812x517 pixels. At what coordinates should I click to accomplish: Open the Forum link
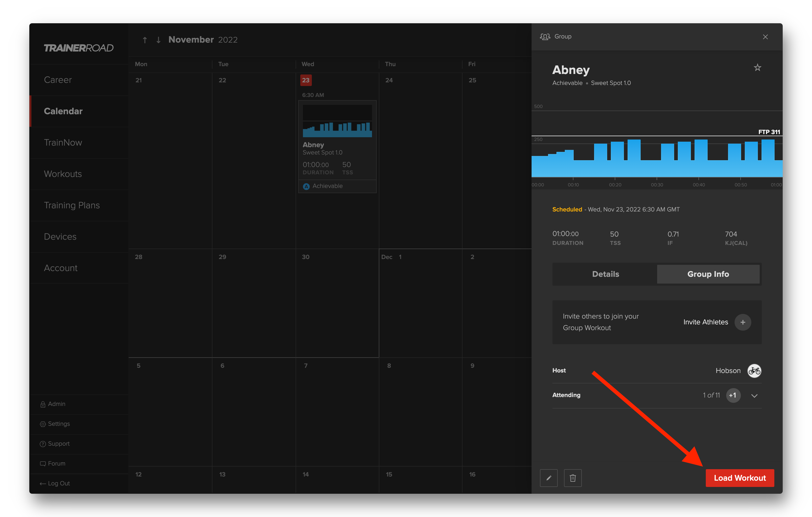(x=57, y=463)
